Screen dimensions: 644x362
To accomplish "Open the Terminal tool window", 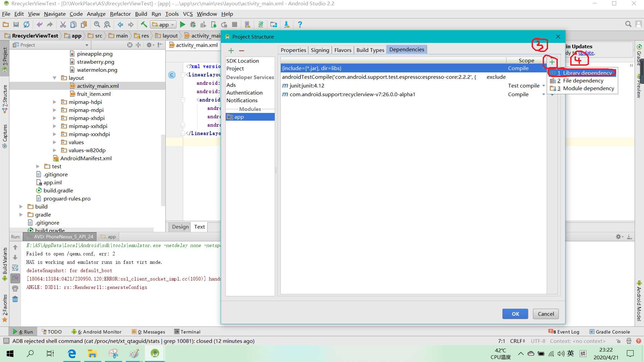I will pyautogui.click(x=187, y=332).
